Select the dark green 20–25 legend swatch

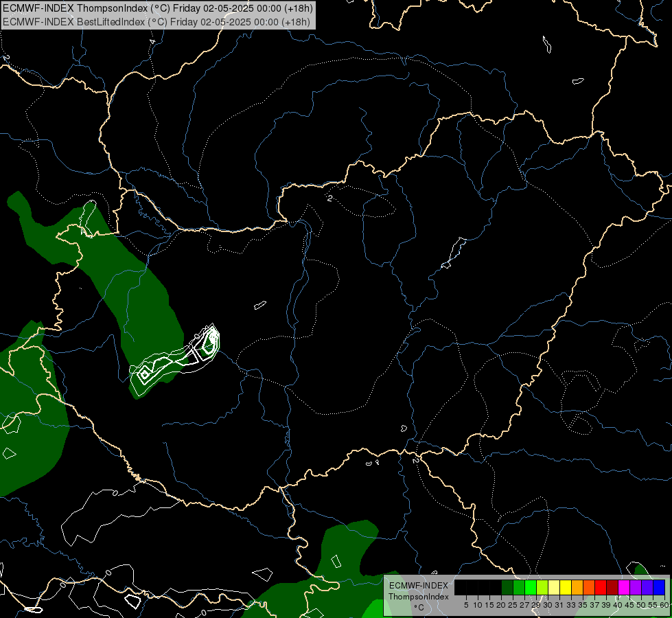[x=507, y=587]
